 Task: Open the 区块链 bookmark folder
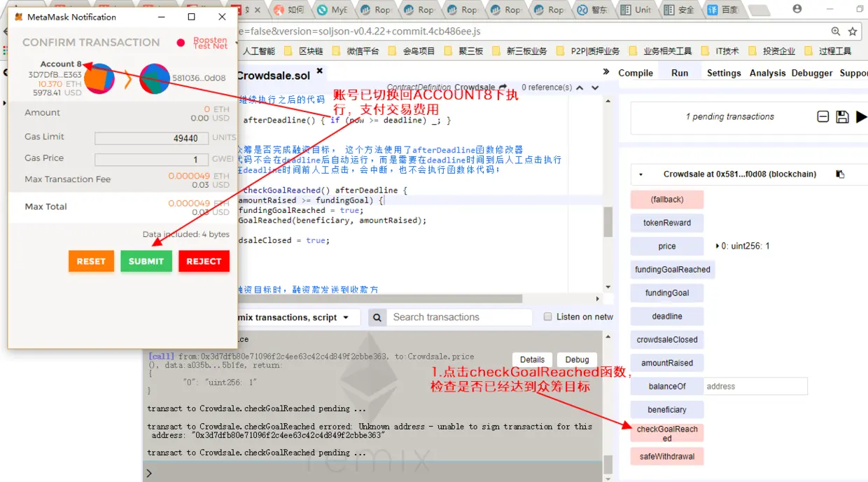point(303,51)
